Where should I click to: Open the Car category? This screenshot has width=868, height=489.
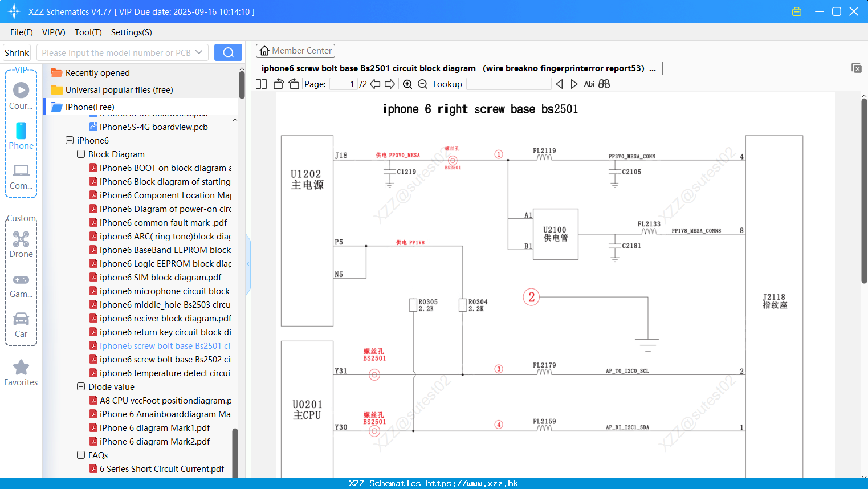[x=21, y=325]
